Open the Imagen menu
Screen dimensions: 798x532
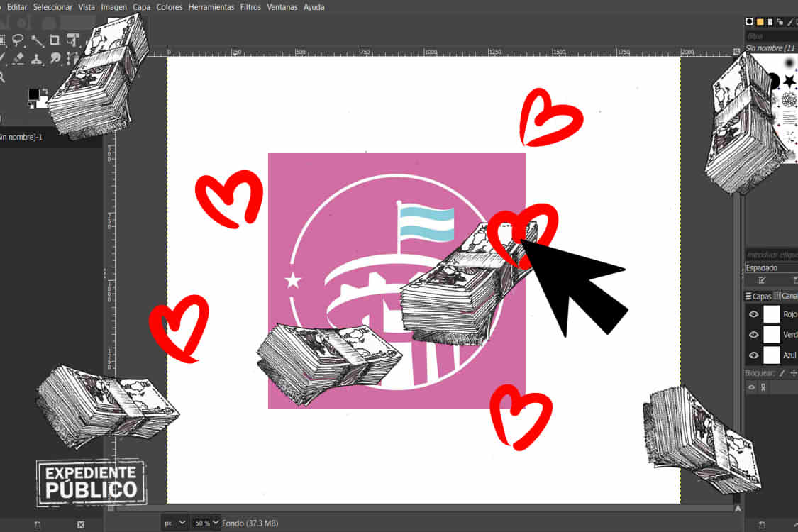[113, 7]
